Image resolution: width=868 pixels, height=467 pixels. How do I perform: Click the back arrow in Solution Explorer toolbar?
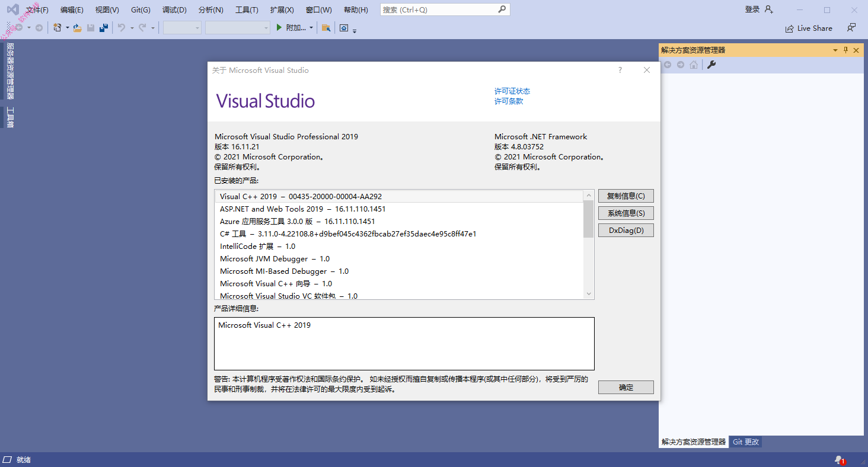click(668, 65)
